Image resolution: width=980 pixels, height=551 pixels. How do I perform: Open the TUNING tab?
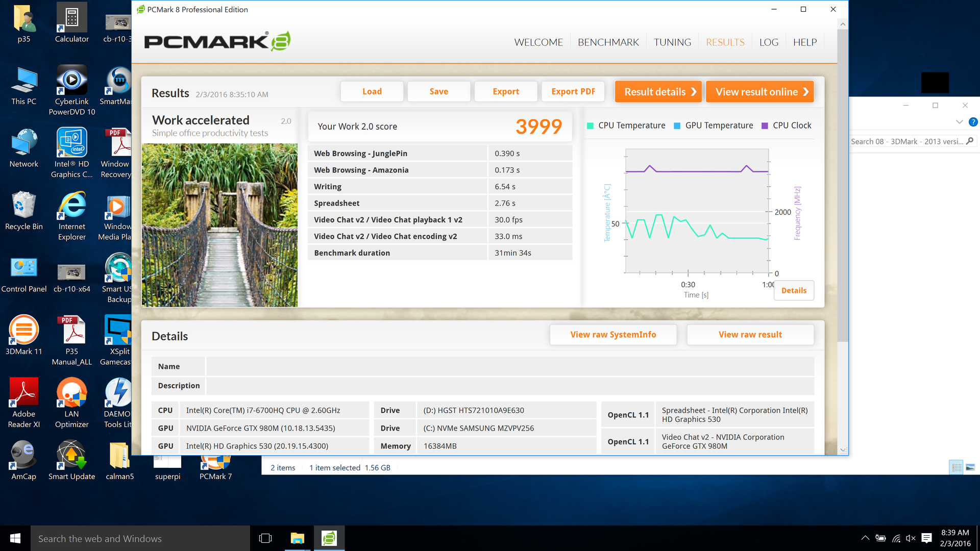click(x=672, y=42)
